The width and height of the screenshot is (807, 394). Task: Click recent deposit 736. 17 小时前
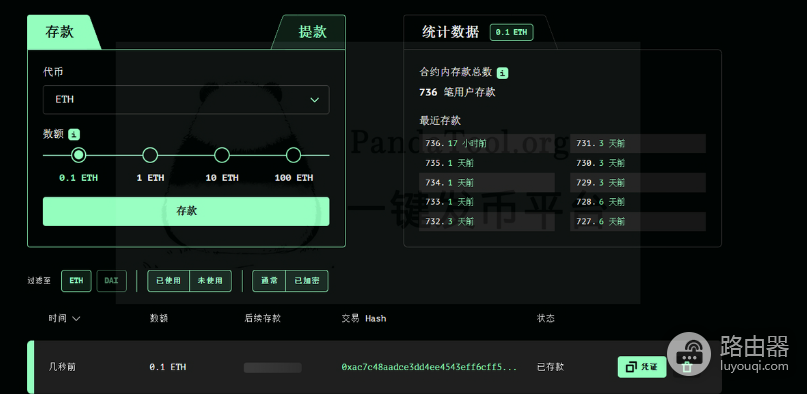pos(487,144)
